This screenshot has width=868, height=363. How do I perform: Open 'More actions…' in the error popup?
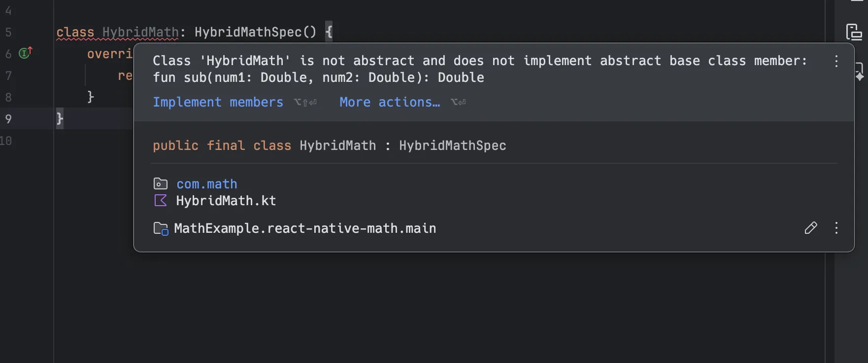(x=389, y=102)
